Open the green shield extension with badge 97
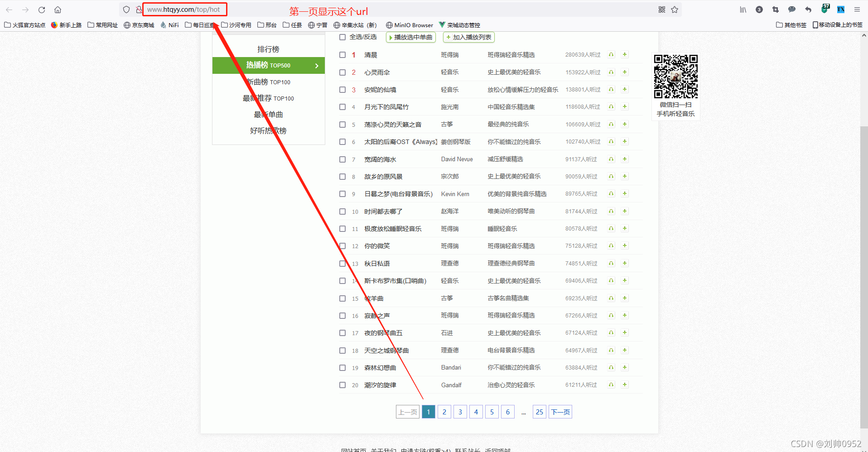 tap(825, 9)
